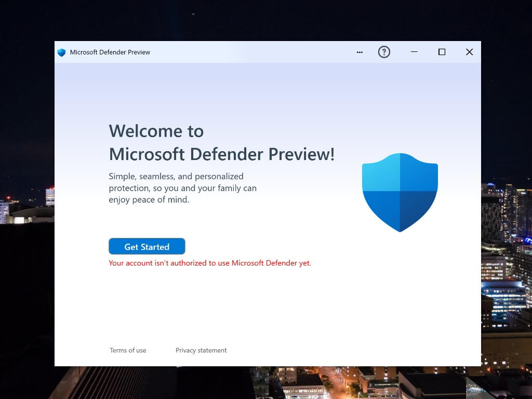Maximize the Microsoft Defender Preview window
This screenshot has width=532, height=399.
[442, 52]
